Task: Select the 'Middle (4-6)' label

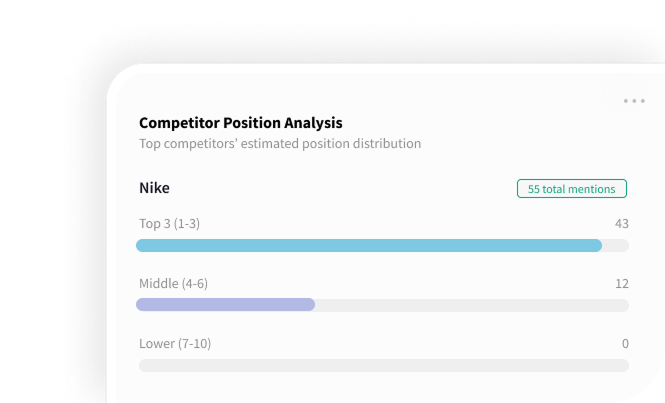Action: pyautogui.click(x=173, y=284)
